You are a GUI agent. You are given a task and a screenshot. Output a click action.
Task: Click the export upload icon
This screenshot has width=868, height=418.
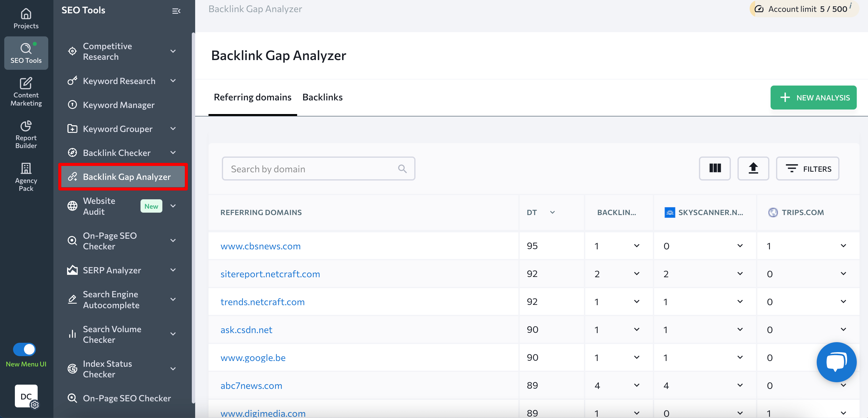click(x=754, y=168)
